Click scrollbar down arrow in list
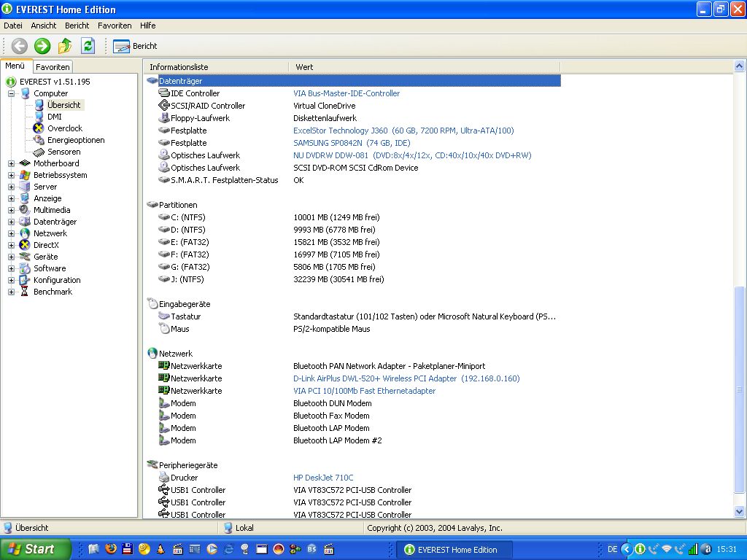Viewport: 747px width, 560px height. pyautogui.click(x=739, y=512)
